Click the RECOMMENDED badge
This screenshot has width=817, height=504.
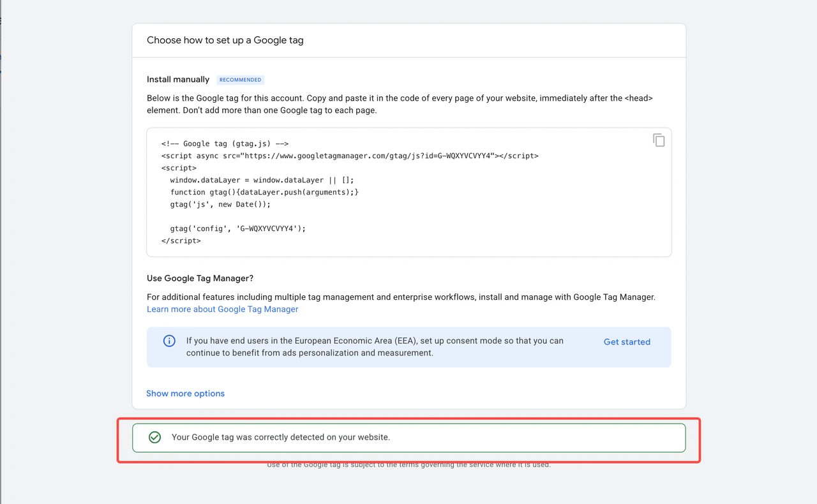pos(240,80)
